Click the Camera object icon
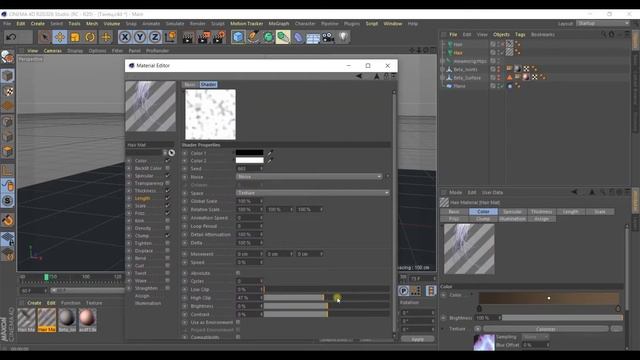Viewport: 640px width, 360px height. (328, 38)
